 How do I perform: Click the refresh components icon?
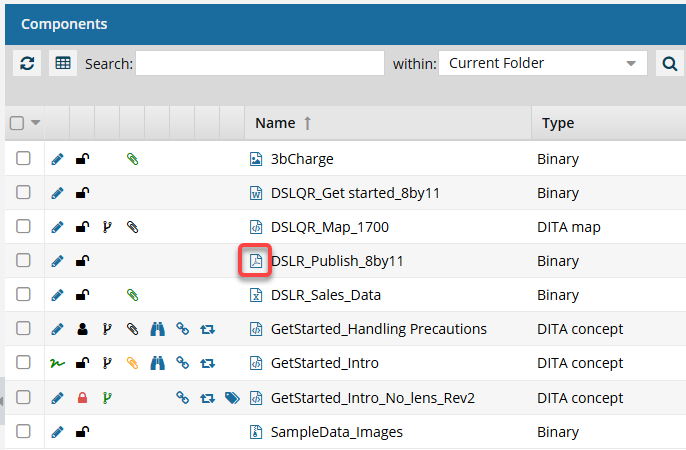click(27, 63)
